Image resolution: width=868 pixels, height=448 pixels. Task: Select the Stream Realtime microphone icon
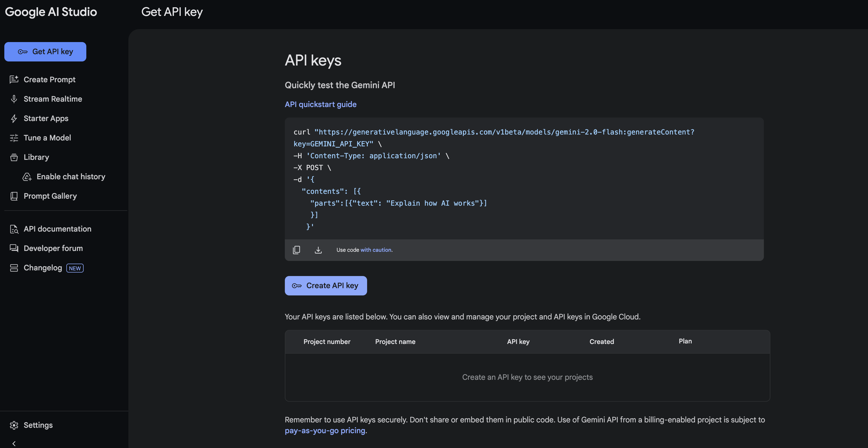coord(14,99)
